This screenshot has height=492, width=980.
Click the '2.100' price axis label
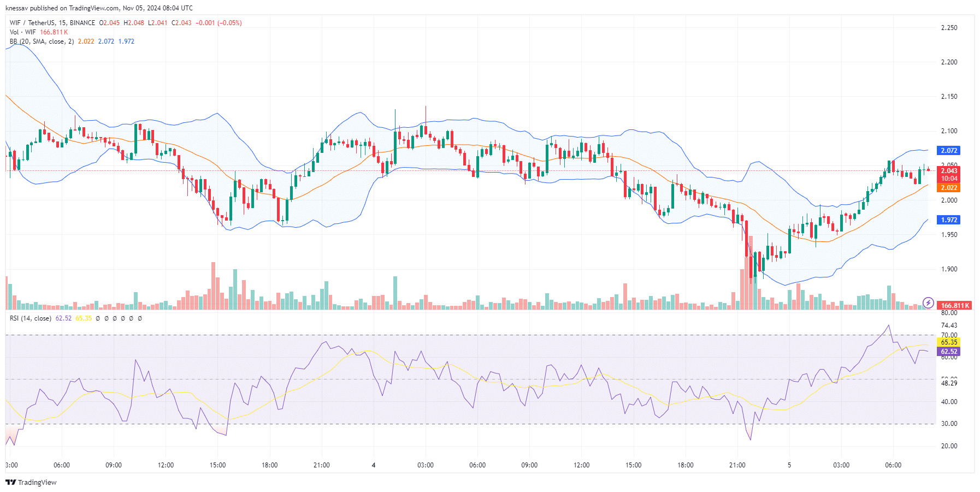tap(949, 131)
